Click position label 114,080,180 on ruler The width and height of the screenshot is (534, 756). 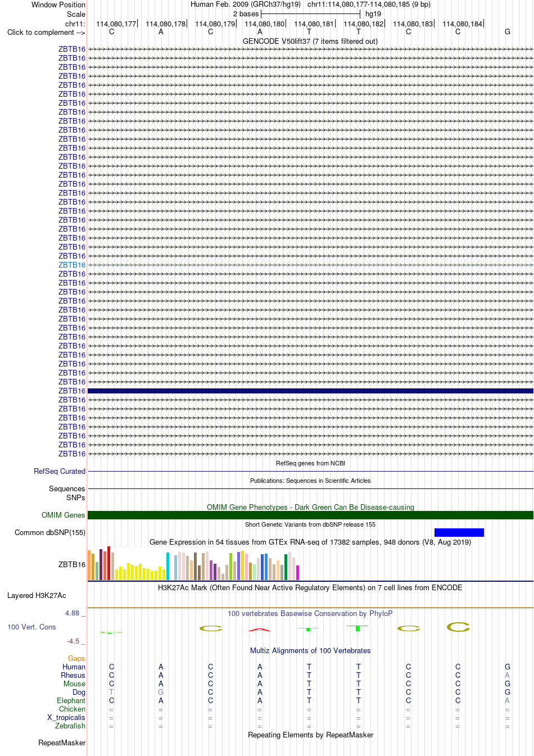coord(265,24)
